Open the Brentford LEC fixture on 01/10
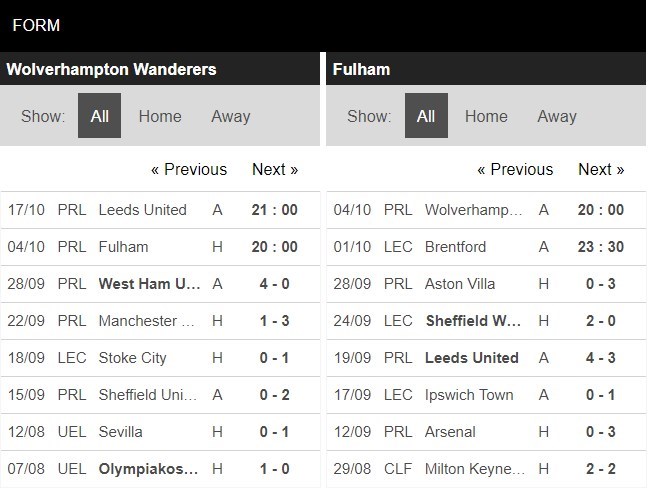The height and width of the screenshot is (497, 651). click(x=455, y=247)
